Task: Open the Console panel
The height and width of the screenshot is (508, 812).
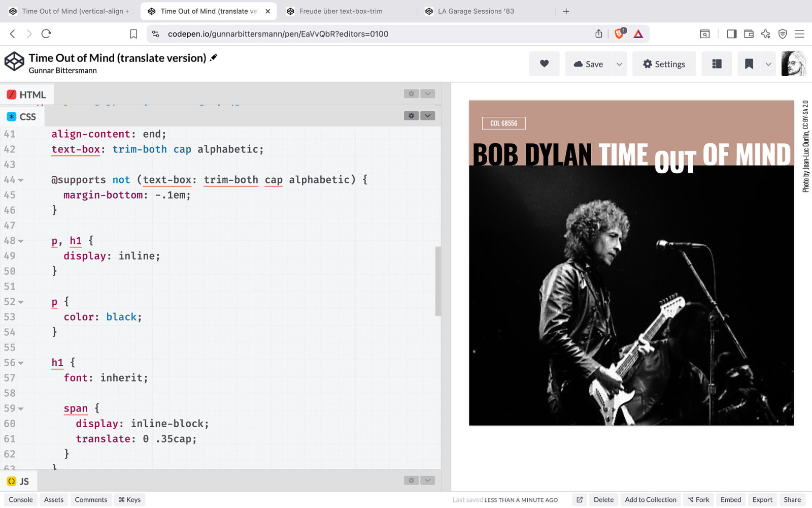Action: (21, 500)
